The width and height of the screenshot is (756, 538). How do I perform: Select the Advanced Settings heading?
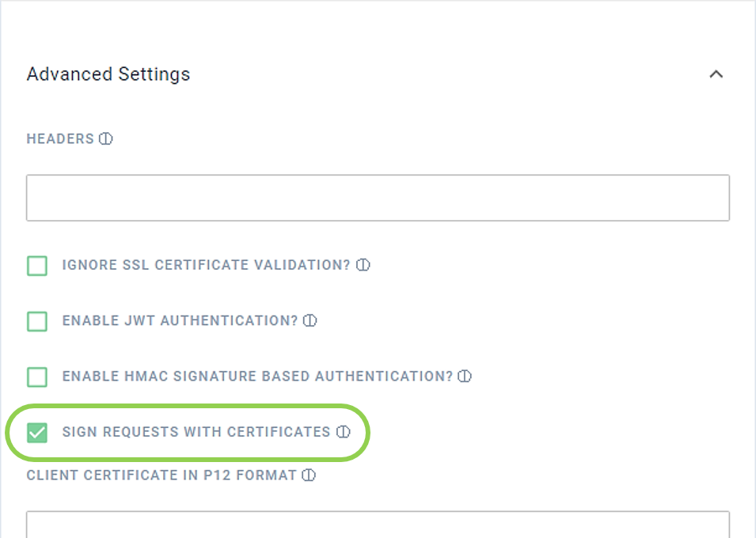108,74
